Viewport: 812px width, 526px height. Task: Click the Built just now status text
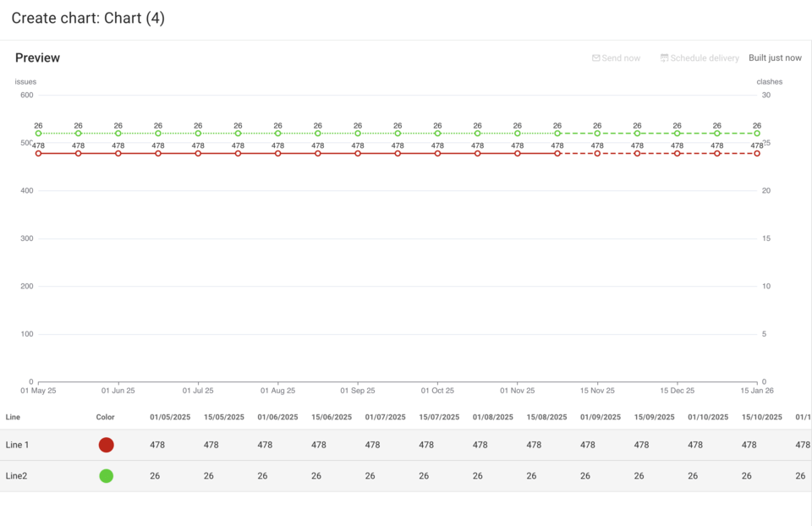pyautogui.click(x=775, y=58)
